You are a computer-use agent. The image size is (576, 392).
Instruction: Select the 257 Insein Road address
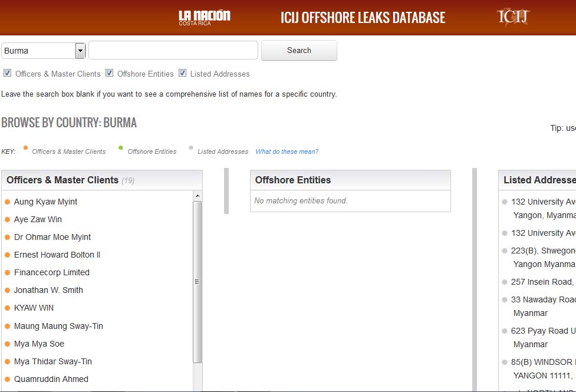[x=544, y=282]
